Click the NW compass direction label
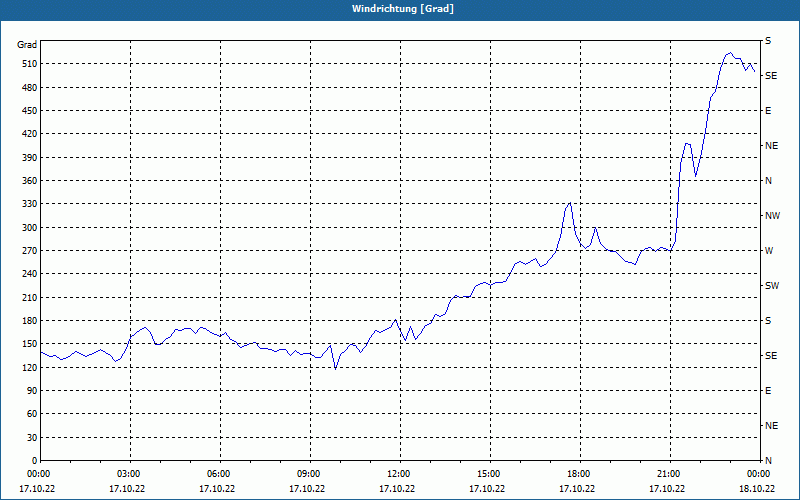 (772, 216)
